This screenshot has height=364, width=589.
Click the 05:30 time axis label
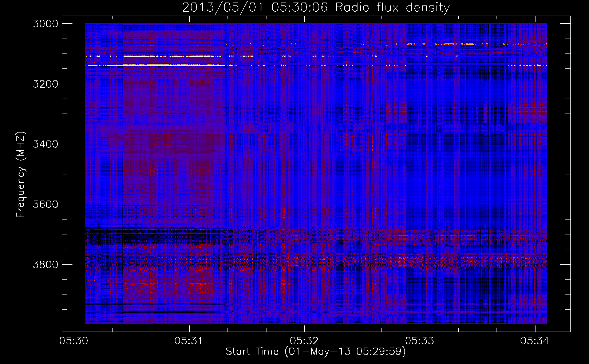tap(74, 341)
